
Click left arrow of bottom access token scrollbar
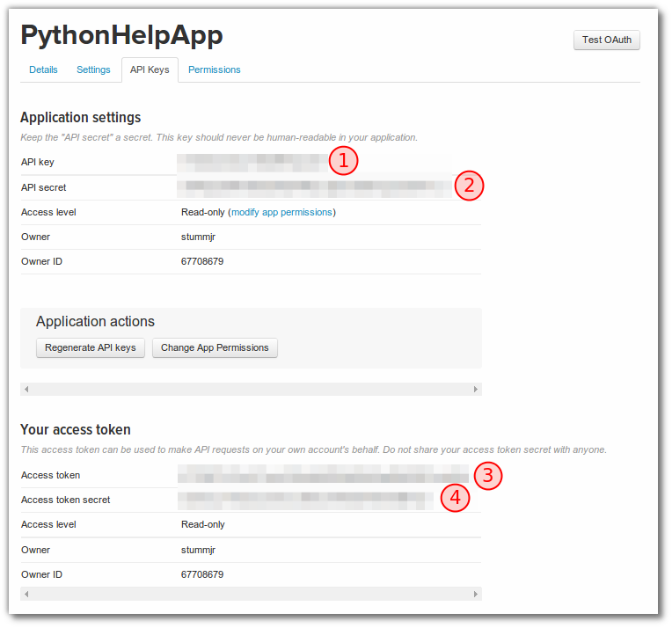tap(26, 595)
